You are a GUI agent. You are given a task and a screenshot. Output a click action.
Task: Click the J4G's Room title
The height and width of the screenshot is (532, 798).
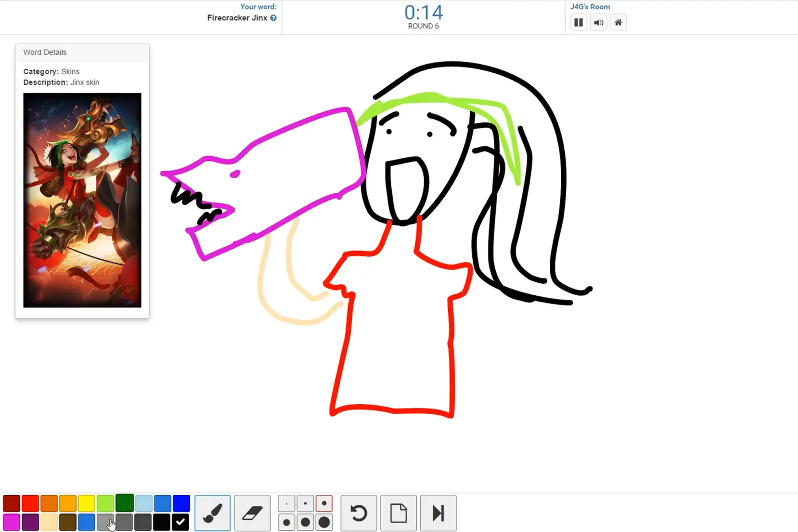[590, 7]
